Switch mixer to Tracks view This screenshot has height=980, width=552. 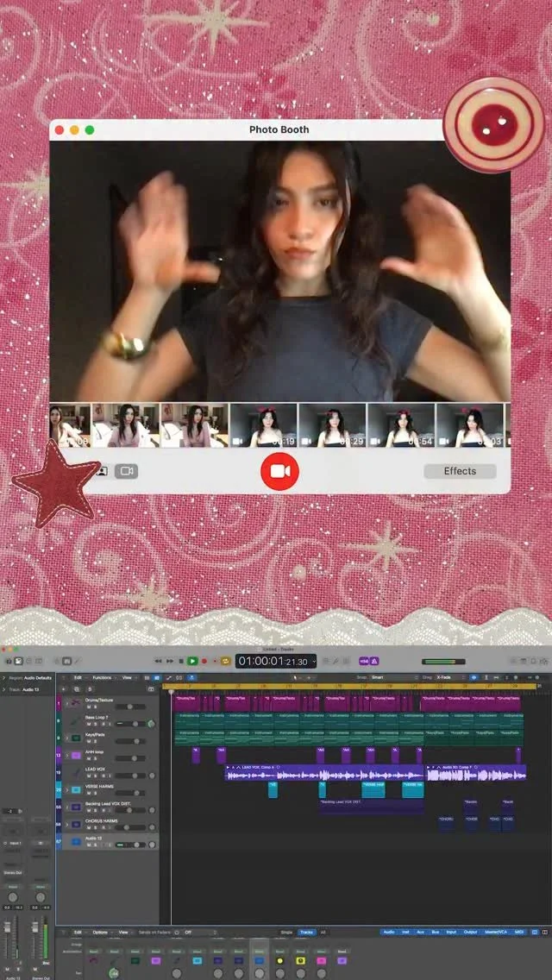(x=306, y=932)
